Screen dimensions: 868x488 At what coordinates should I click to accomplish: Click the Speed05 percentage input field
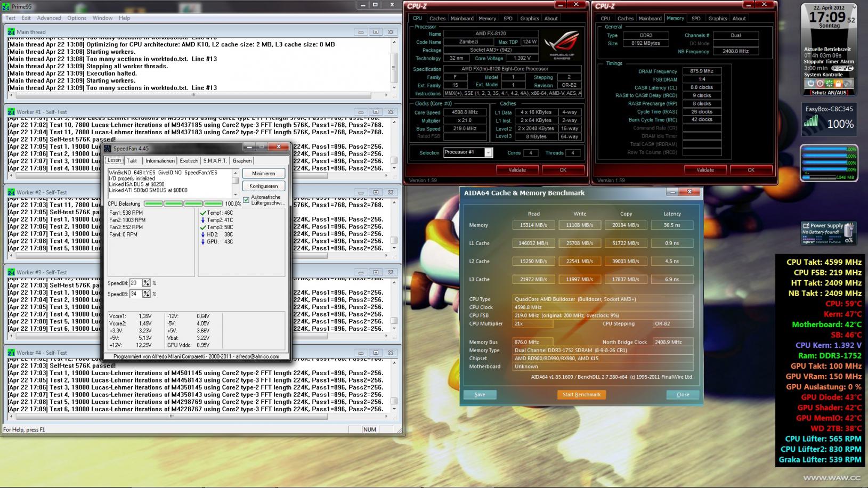pyautogui.click(x=136, y=294)
